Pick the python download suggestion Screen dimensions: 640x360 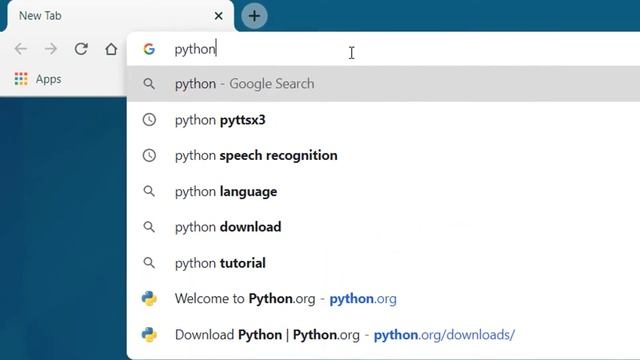[x=384, y=227]
